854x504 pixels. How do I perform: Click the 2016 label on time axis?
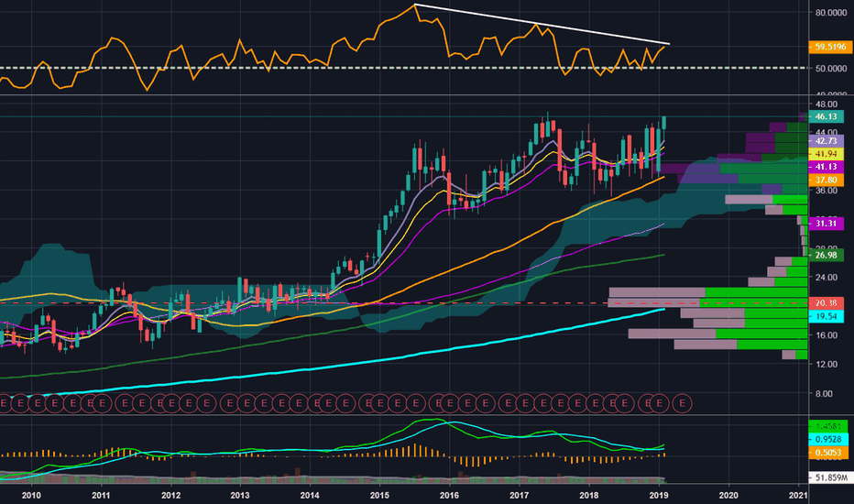point(449,495)
